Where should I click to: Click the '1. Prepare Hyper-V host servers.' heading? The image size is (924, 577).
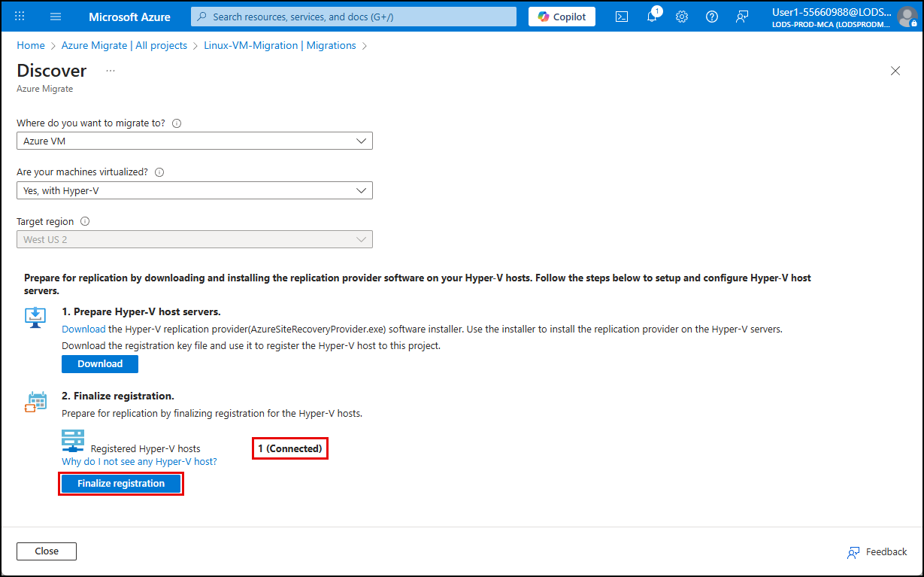pyautogui.click(x=141, y=311)
